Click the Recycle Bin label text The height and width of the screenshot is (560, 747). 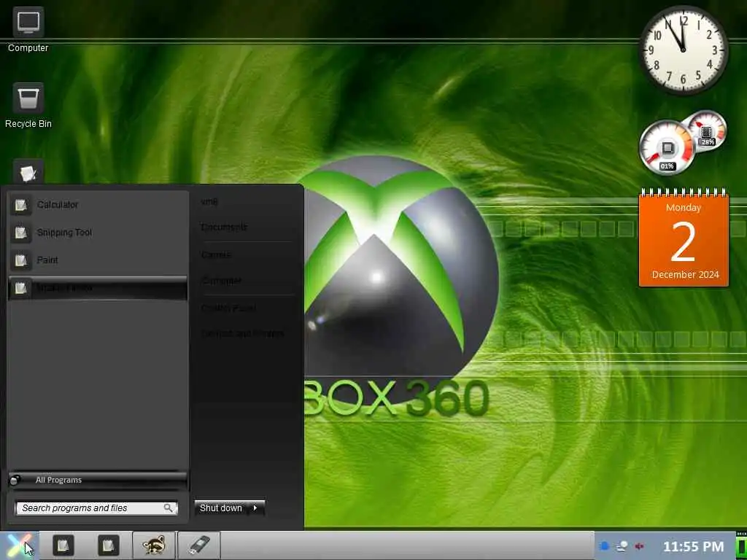tap(28, 124)
